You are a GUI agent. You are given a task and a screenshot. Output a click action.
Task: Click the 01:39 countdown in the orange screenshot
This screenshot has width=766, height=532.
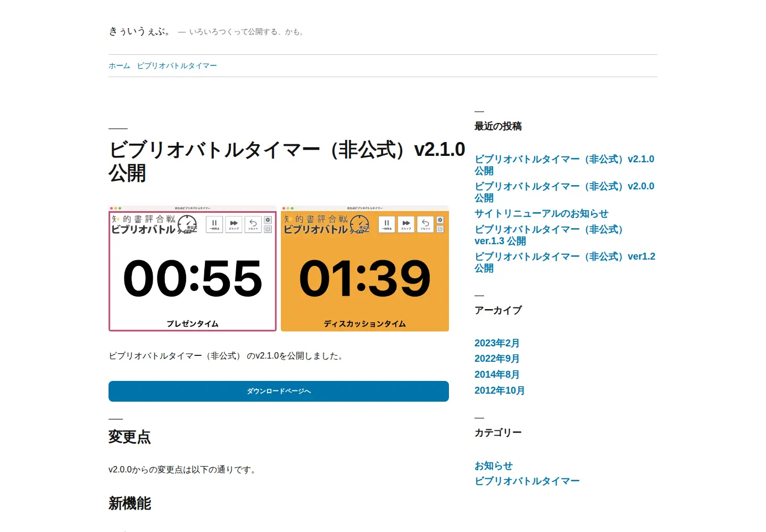(x=365, y=278)
